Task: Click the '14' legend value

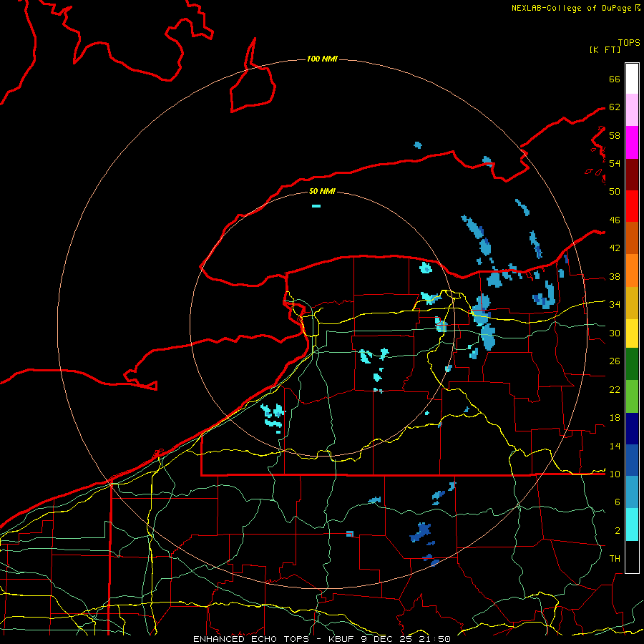Action: tap(615, 446)
